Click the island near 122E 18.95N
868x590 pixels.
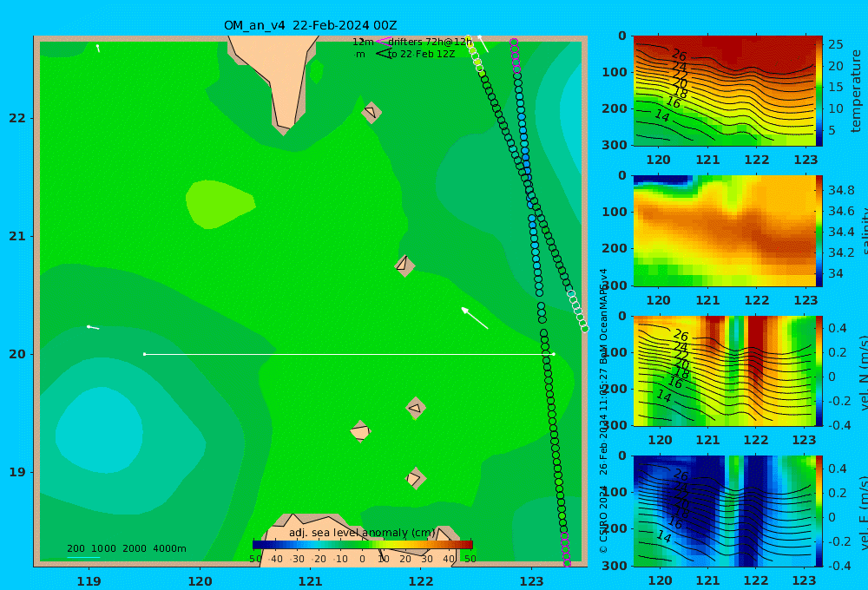pyautogui.click(x=415, y=478)
